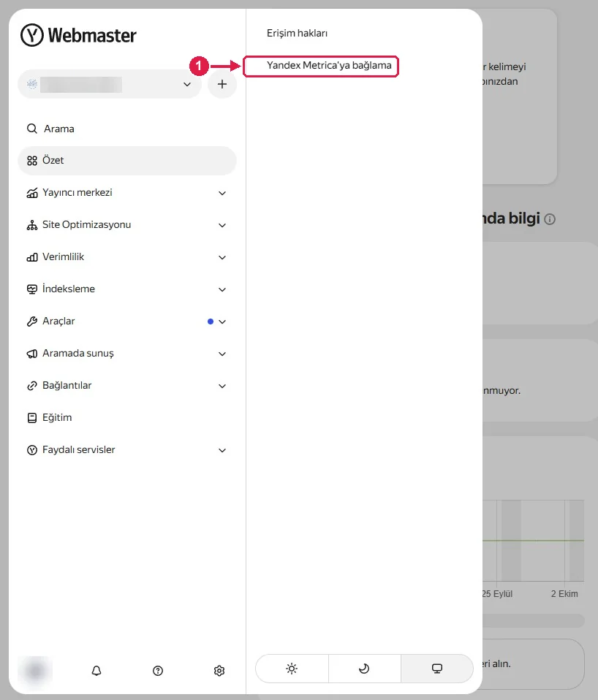Image resolution: width=598 pixels, height=700 pixels.
Task: Click the Aramada sunuş megaphone icon
Action: click(31, 354)
